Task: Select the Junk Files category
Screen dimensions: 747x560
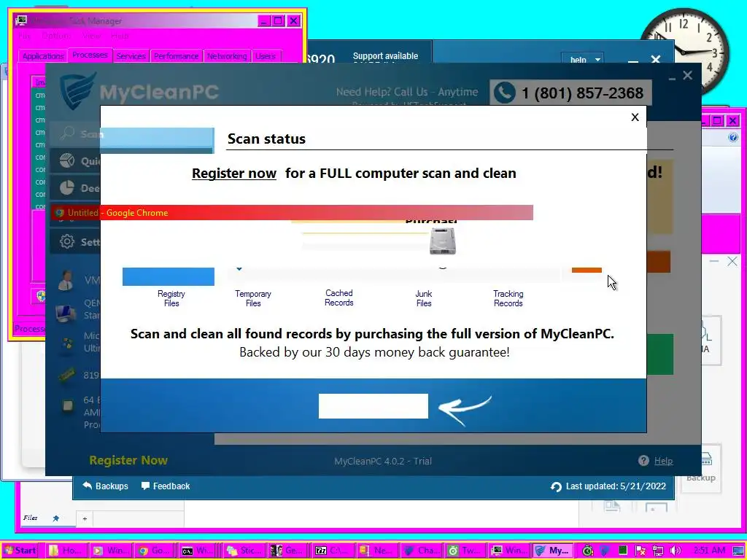Action: [424, 298]
